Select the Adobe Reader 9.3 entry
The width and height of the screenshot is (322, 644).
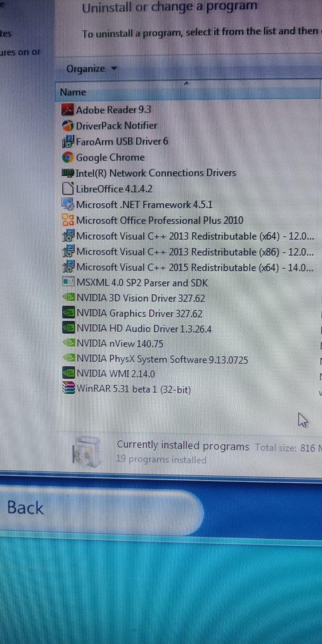point(113,109)
